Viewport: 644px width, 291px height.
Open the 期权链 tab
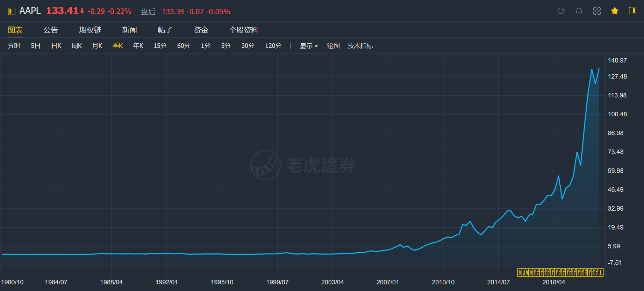pos(90,30)
